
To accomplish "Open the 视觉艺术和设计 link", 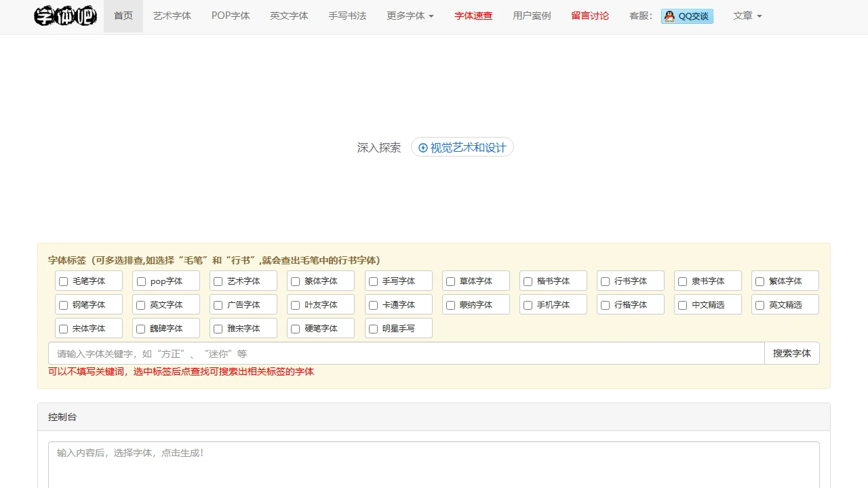I will (x=467, y=147).
